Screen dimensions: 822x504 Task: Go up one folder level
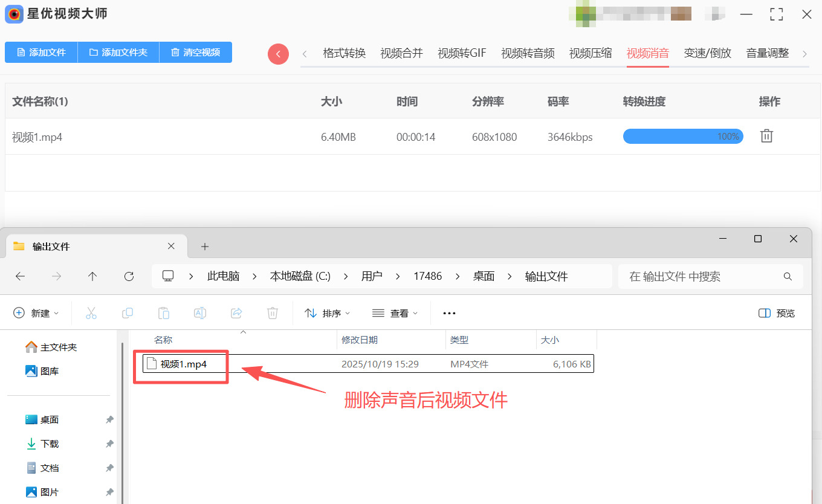click(92, 276)
